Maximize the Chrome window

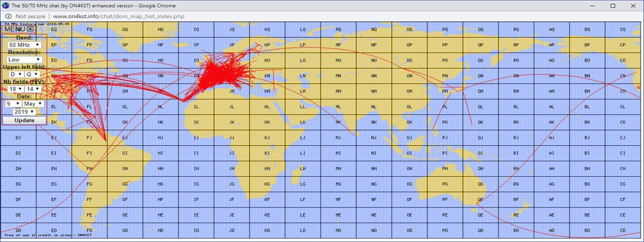coord(612,5)
